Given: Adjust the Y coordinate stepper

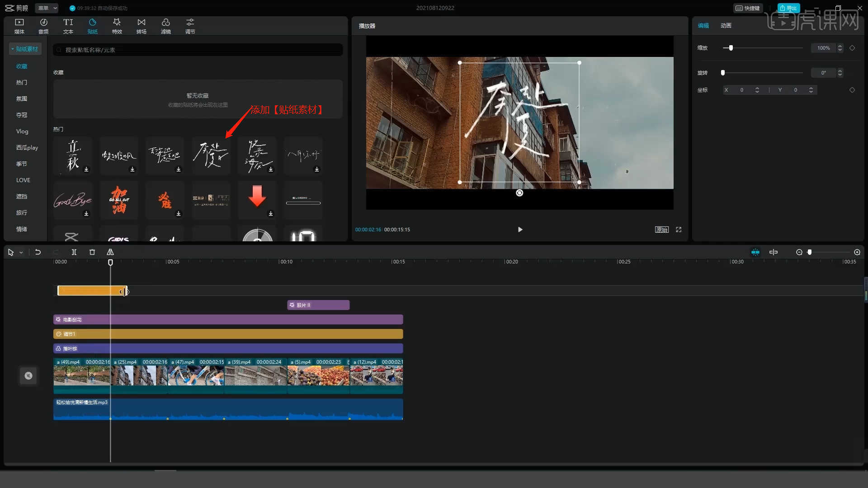Looking at the screenshot, I should [811, 90].
